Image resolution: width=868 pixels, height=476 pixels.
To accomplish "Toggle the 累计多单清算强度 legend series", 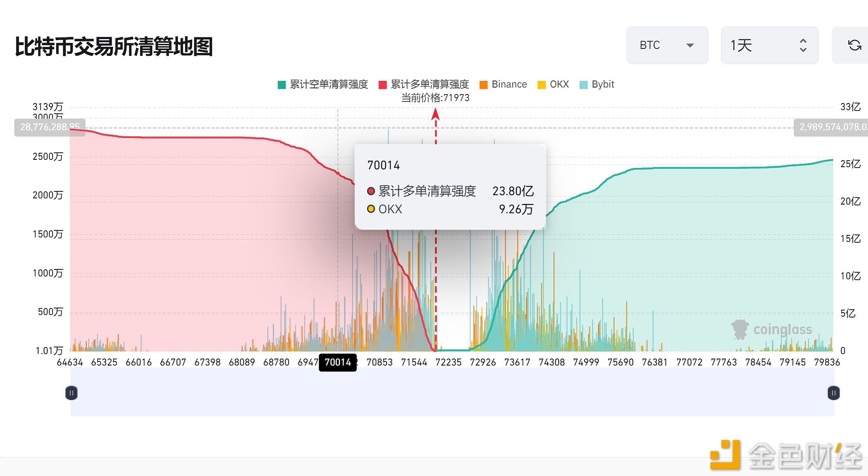I will [x=424, y=85].
